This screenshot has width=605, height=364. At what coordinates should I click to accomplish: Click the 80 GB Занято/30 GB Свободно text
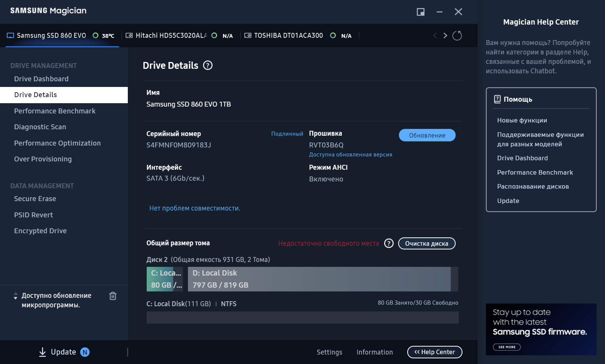418,303
